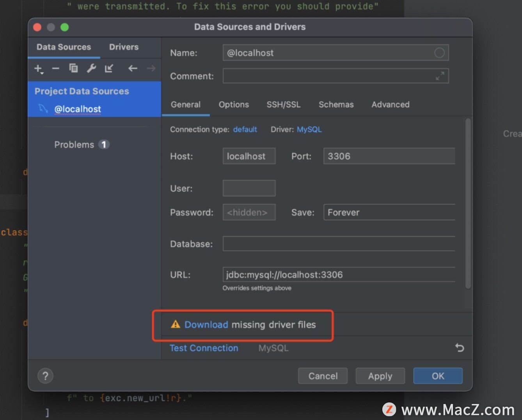Open the SSH/SSL tab

pyautogui.click(x=284, y=105)
